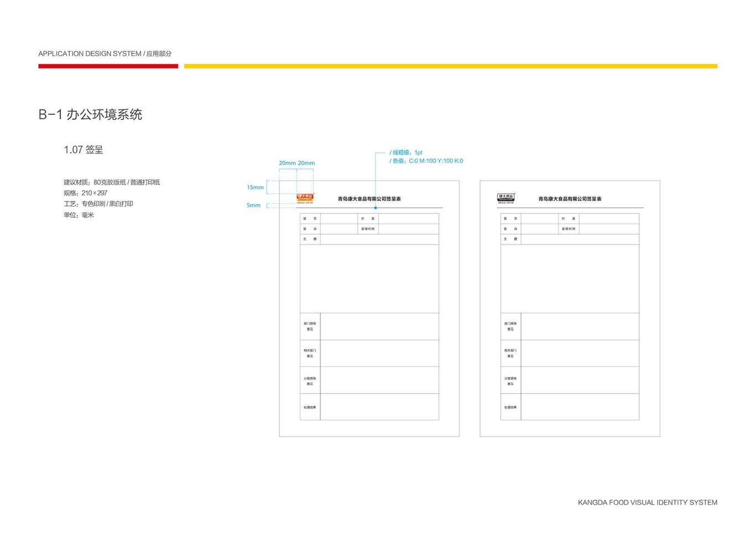Click the '呈报时间' label on right form
The width and height of the screenshot is (756, 538).
pos(568,229)
